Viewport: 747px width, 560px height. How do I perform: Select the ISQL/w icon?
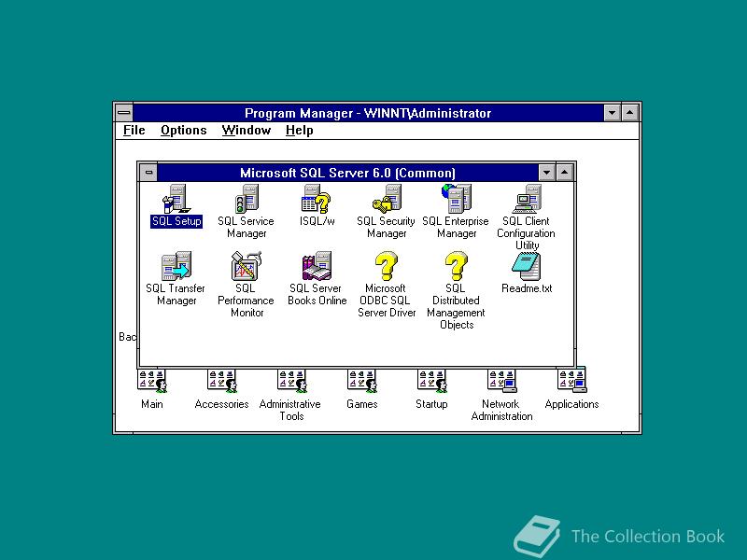coord(317,199)
